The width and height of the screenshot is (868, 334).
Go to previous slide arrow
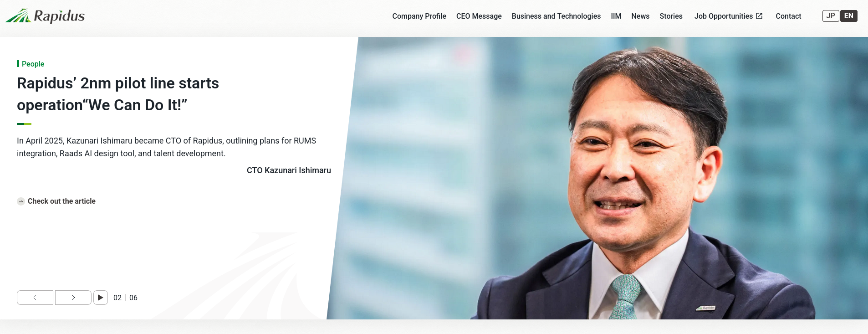[x=35, y=298]
